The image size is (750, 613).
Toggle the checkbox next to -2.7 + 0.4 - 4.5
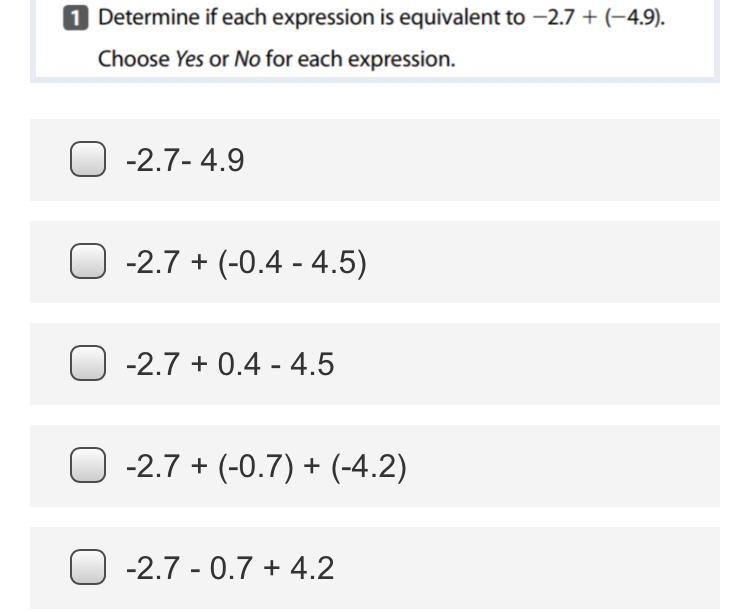pos(88,363)
